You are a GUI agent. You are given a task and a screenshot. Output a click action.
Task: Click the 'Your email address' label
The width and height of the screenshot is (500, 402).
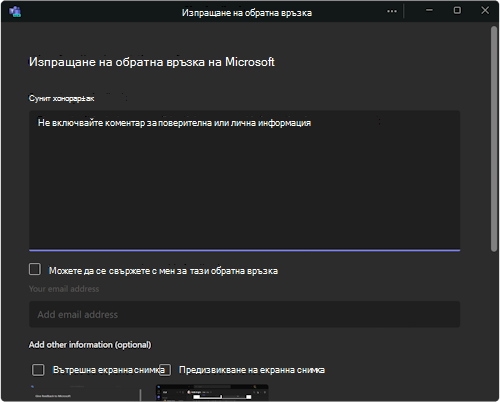pyautogui.click(x=64, y=289)
